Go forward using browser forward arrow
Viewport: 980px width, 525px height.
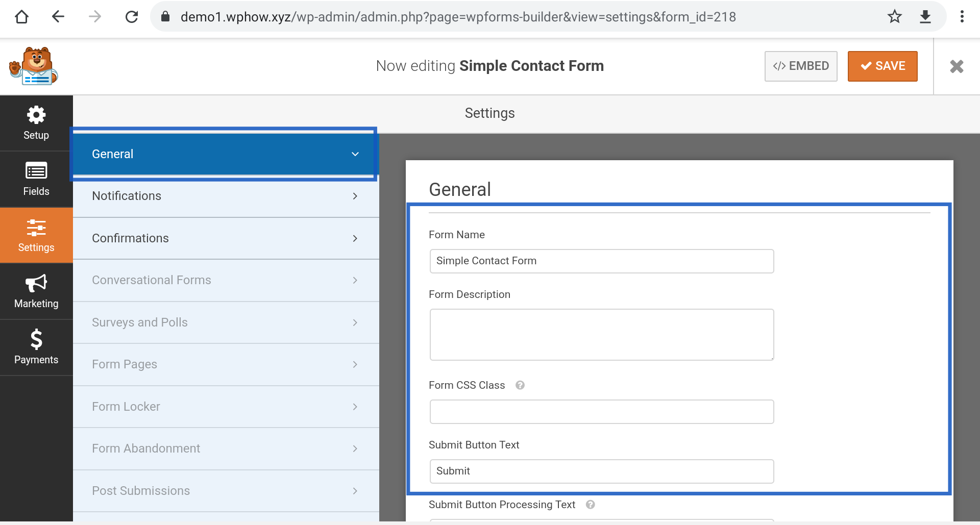tap(95, 17)
